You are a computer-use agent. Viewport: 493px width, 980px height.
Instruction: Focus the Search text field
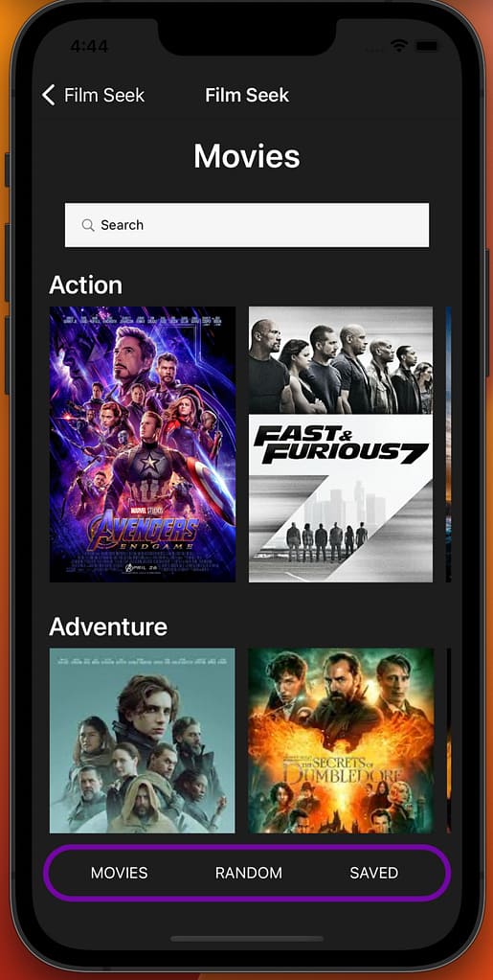click(247, 225)
